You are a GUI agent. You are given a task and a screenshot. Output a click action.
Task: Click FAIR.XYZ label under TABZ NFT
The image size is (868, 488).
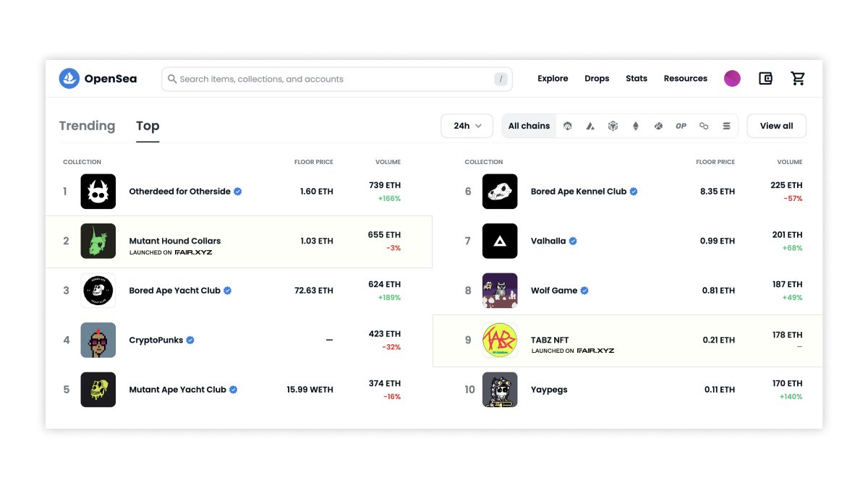596,351
